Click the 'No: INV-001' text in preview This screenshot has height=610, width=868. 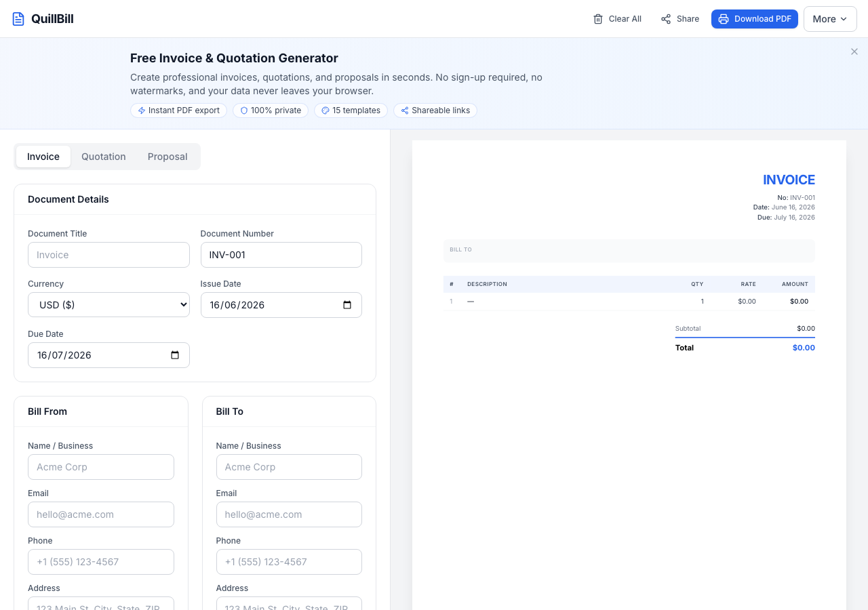pos(796,198)
